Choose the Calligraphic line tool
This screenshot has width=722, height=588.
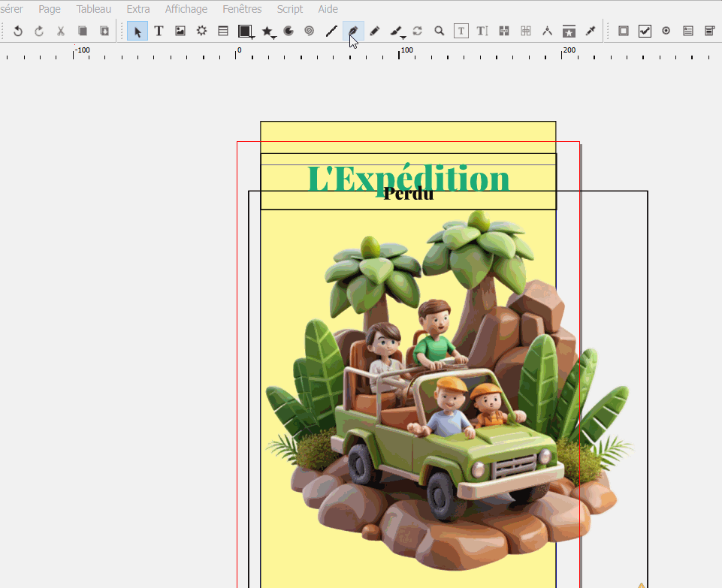pos(395,31)
